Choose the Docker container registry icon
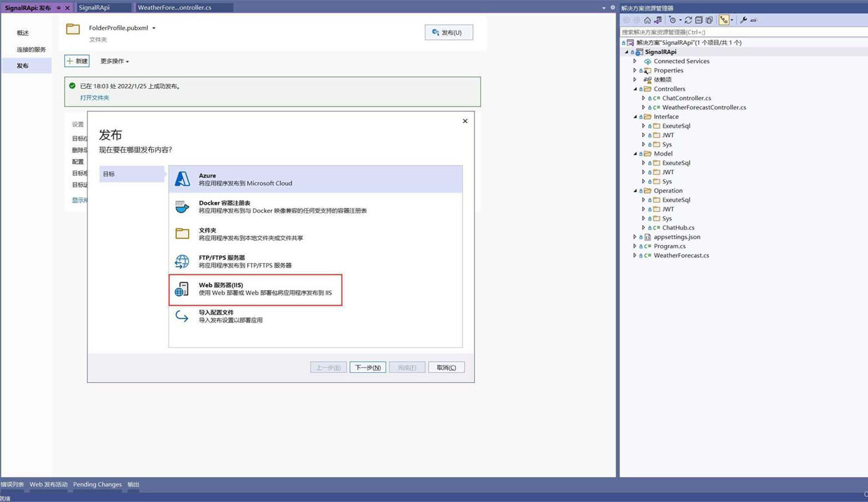 click(x=182, y=207)
